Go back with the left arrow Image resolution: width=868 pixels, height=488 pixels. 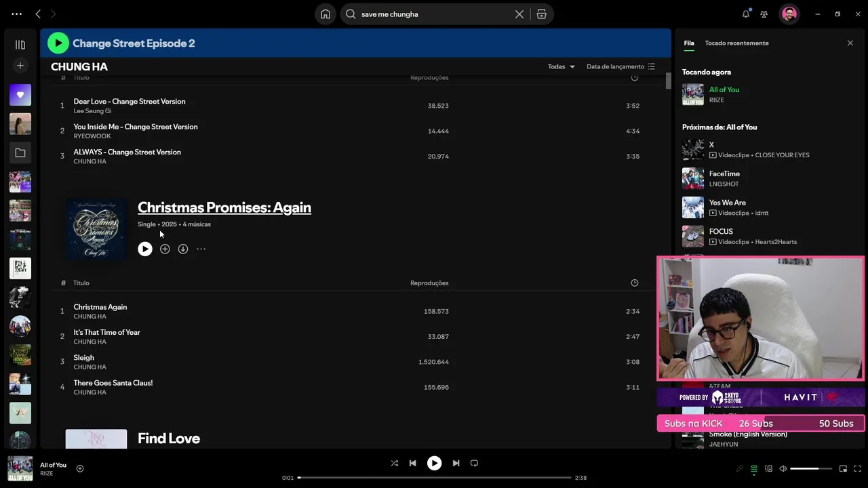pos(38,14)
